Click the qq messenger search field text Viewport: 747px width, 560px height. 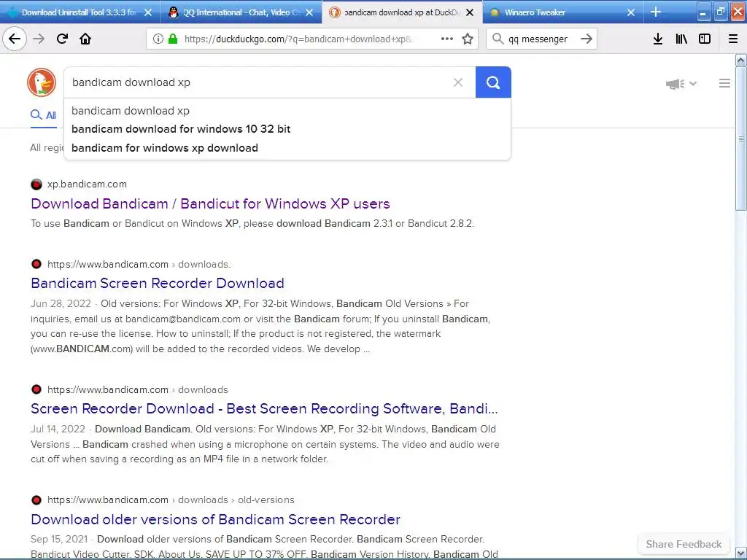[538, 39]
